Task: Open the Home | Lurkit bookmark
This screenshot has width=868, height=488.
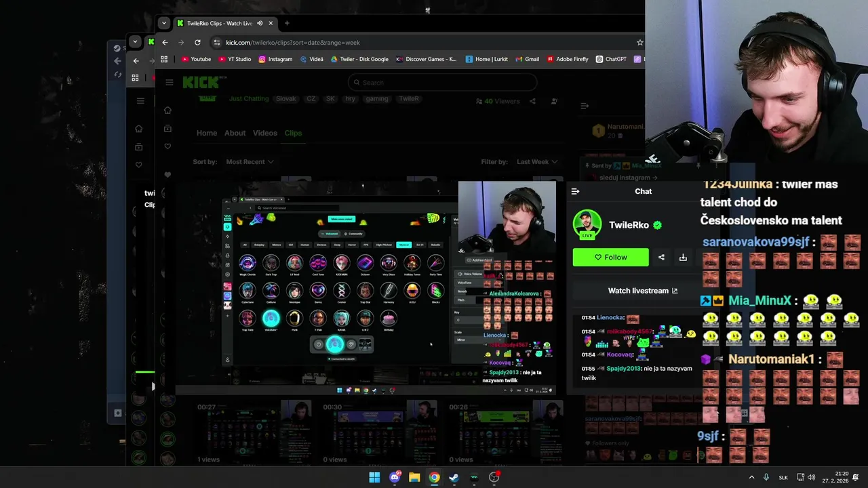Action: [x=486, y=59]
